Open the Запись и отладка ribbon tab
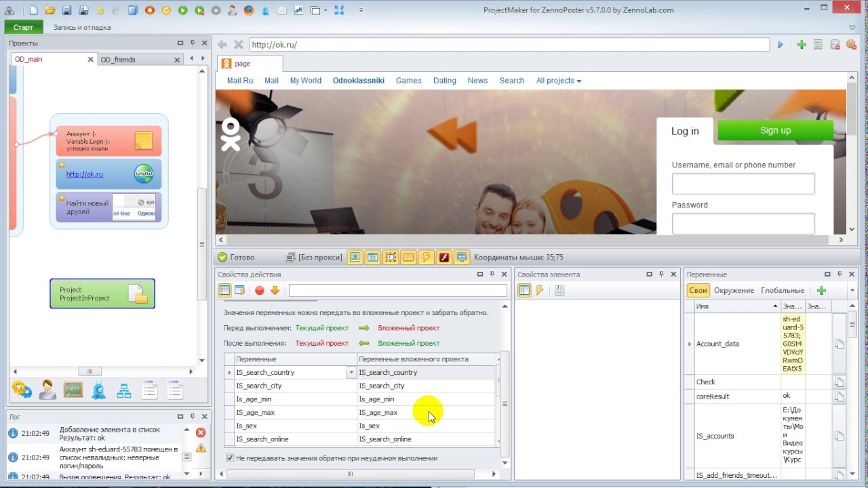 [x=82, y=27]
